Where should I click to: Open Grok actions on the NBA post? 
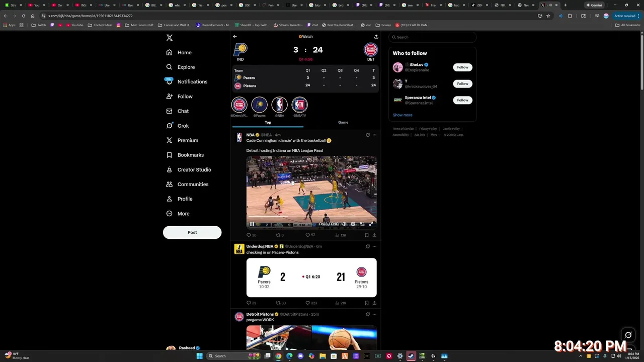(367, 135)
